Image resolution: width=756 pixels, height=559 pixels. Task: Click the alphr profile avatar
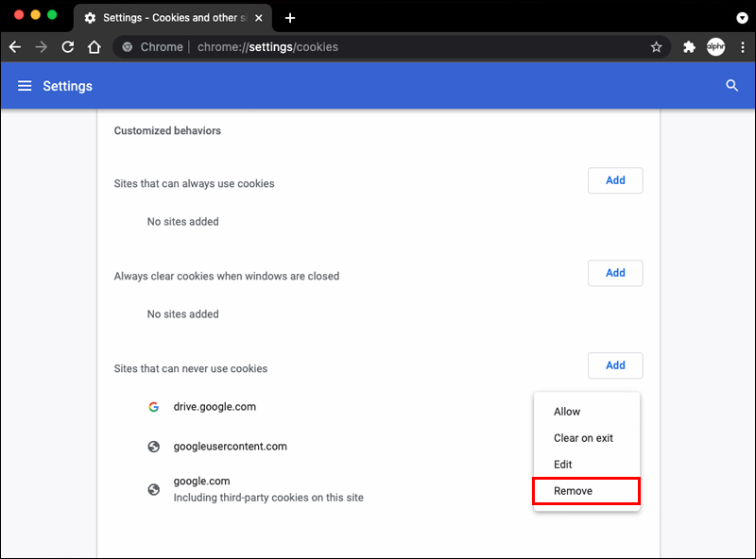(715, 47)
